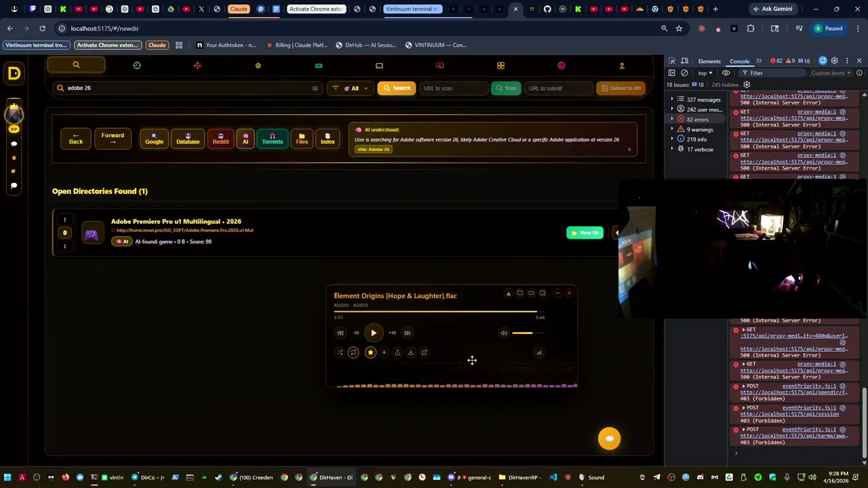Toggle shuffle in the audio player
Image resolution: width=868 pixels, height=488 pixels.
click(x=340, y=352)
